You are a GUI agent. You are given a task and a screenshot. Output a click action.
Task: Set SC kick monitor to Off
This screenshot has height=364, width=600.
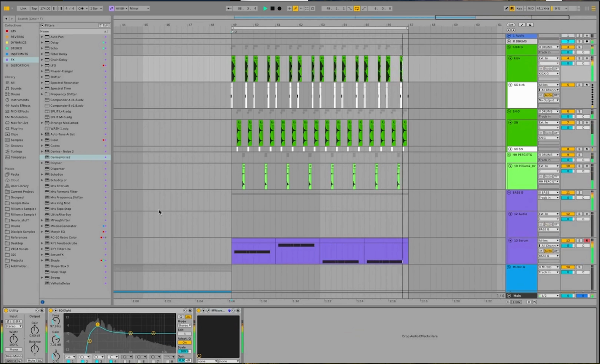[x=556, y=95]
